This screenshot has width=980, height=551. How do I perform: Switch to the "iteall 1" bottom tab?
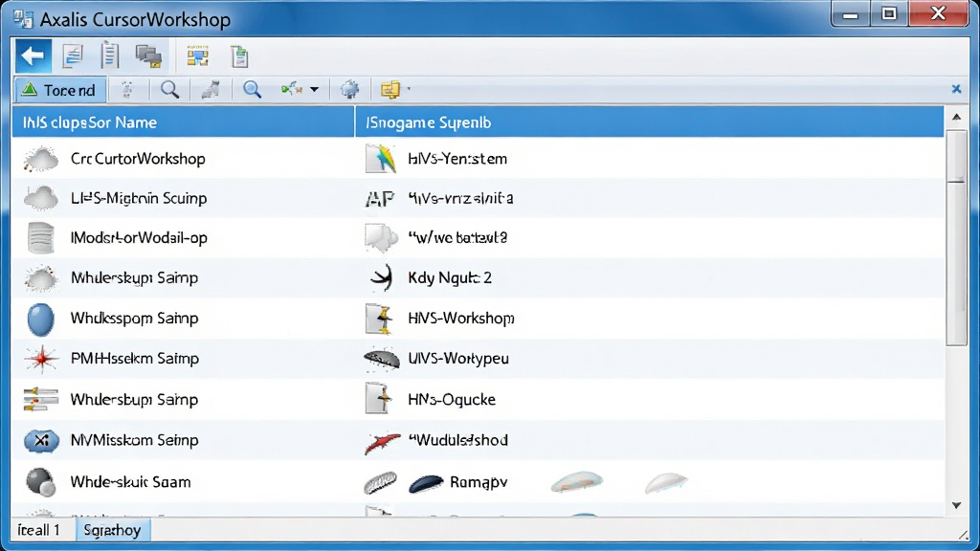tap(38, 530)
